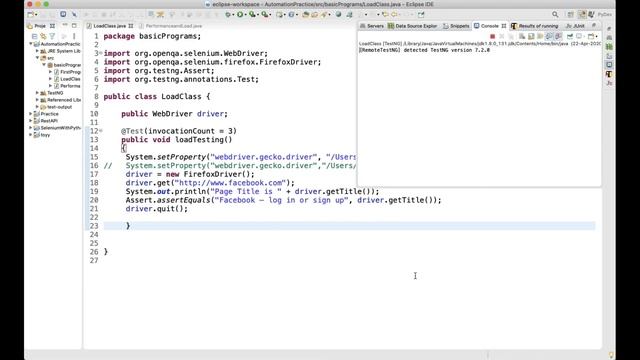Click the blue skip breakpoints square icon
Image resolution: width=640 pixels, height=360 pixels.
click(63, 14)
